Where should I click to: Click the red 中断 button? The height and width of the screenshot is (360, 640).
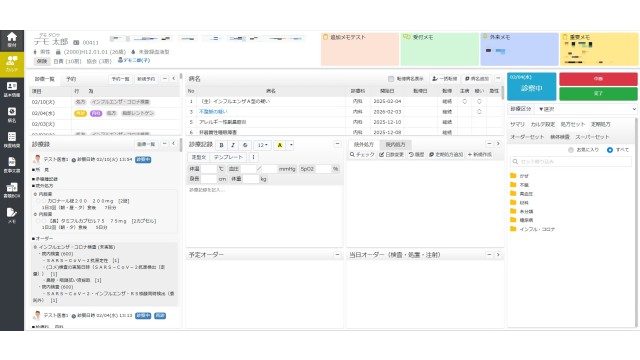pyautogui.click(x=598, y=79)
